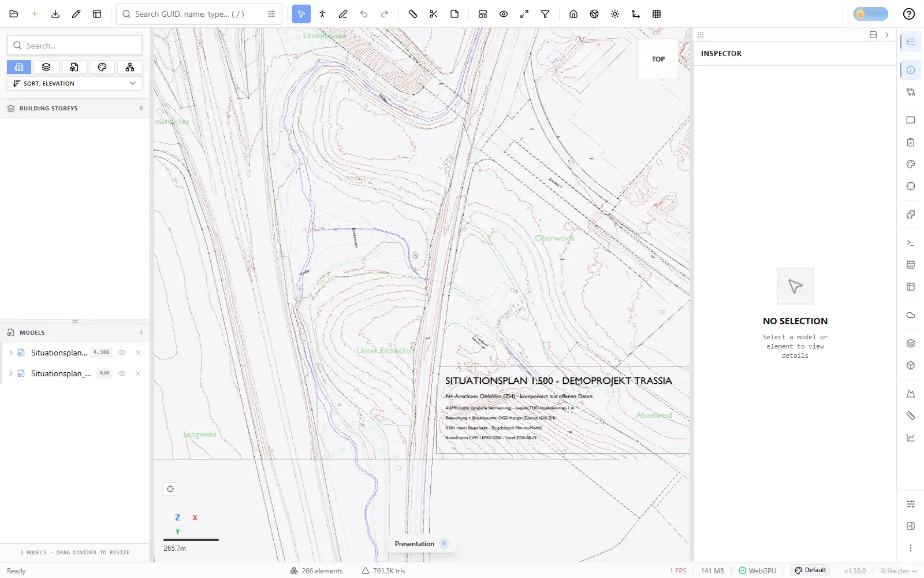Open the terminal console panel icon
Viewport: 924px width, 578px height.
point(911,243)
